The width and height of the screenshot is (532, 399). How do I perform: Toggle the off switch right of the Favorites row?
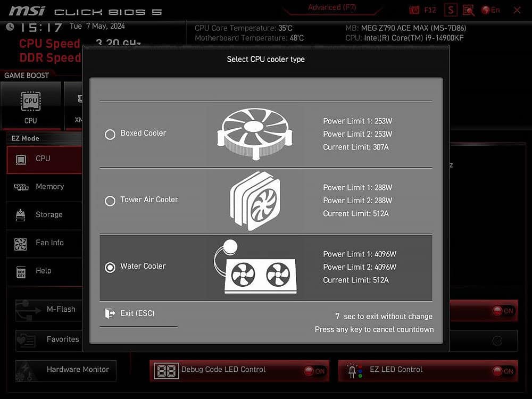[497, 341]
